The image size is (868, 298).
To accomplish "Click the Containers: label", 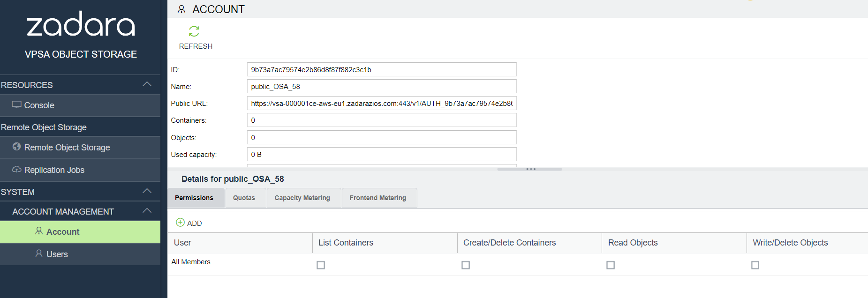I will [x=189, y=120].
